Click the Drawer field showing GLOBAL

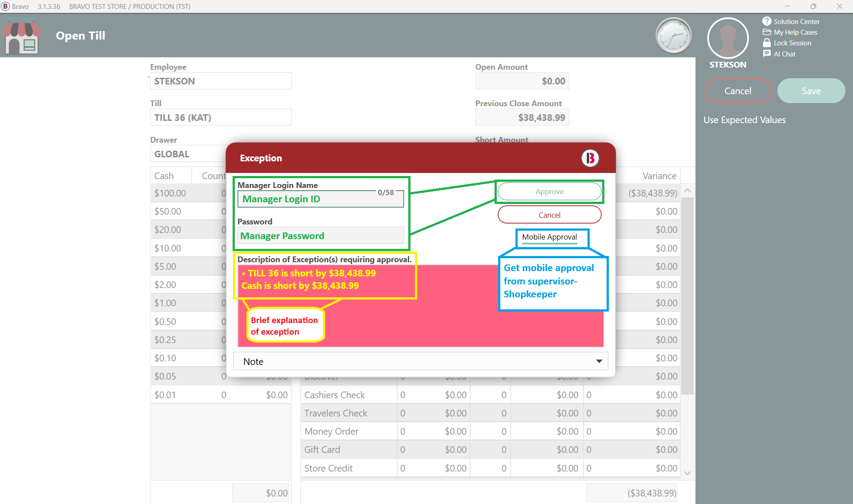pos(189,154)
